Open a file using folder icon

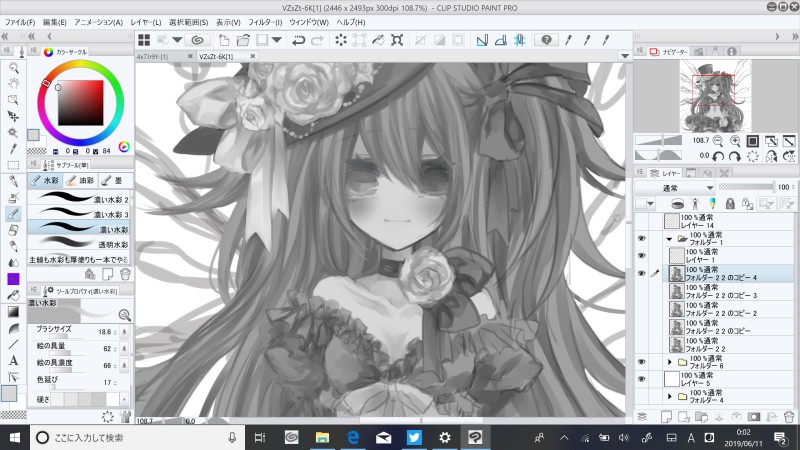point(243,40)
